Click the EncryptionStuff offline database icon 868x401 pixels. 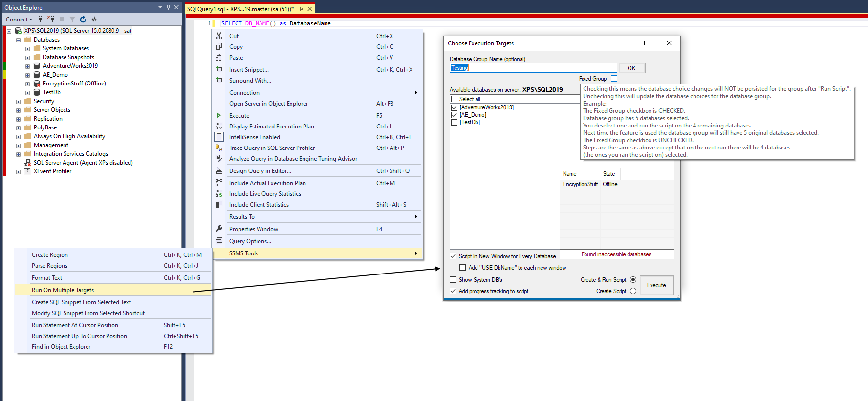[37, 84]
